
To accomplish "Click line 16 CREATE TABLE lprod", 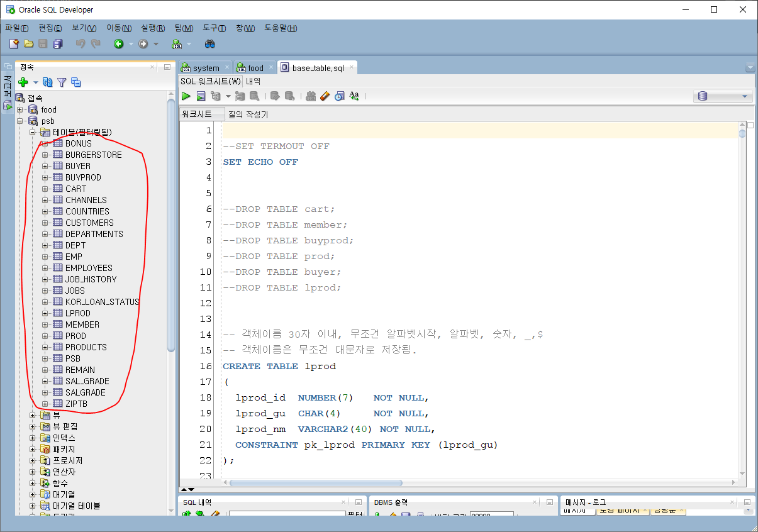I will coord(279,366).
